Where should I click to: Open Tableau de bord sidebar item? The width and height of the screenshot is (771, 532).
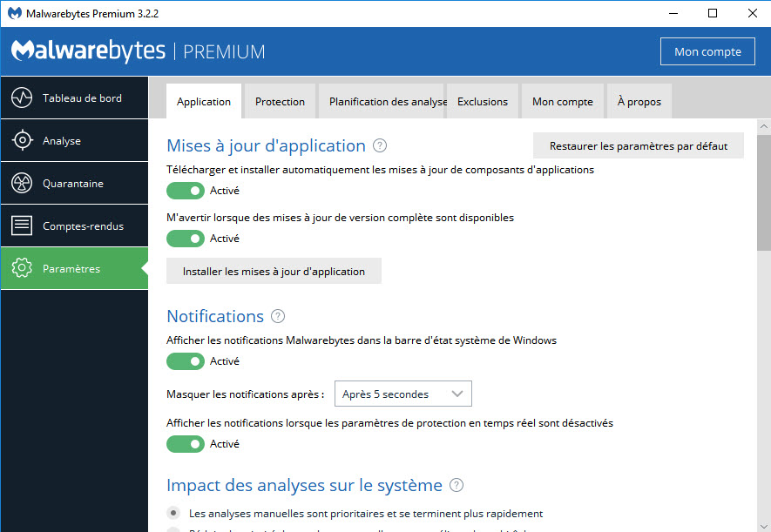click(74, 98)
